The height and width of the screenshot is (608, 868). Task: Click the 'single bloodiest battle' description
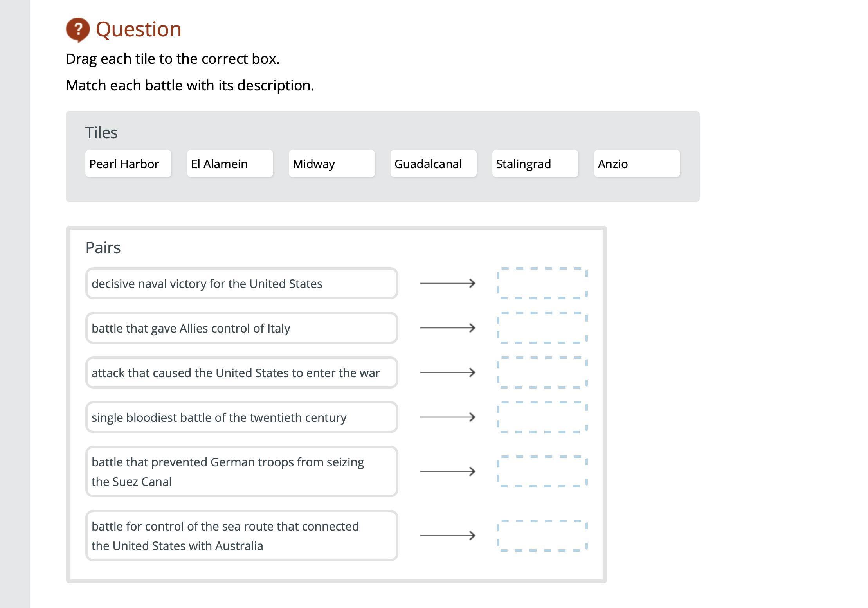241,417
